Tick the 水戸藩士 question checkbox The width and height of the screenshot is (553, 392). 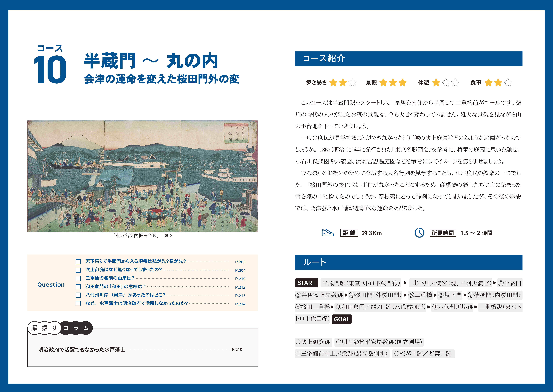pyautogui.click(x=78, y=303)
